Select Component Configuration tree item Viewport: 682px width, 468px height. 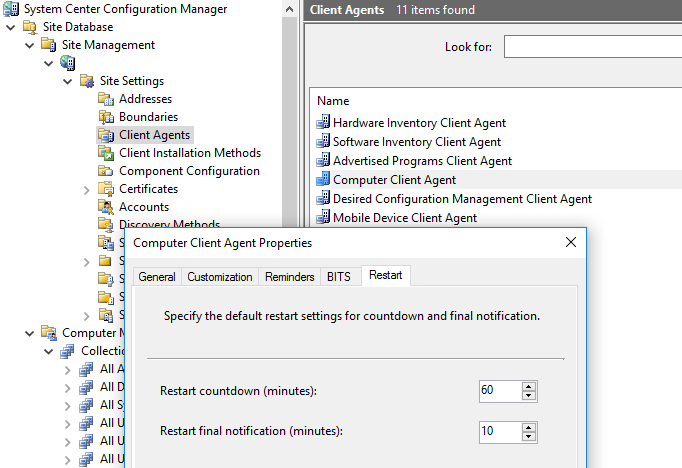pos(189,171)
